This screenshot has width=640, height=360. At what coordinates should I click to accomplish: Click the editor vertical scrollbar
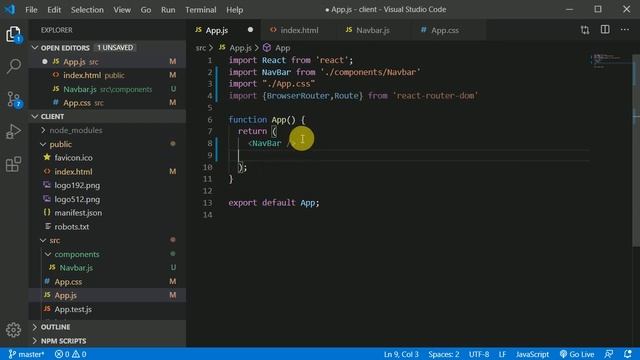(636, 150)
